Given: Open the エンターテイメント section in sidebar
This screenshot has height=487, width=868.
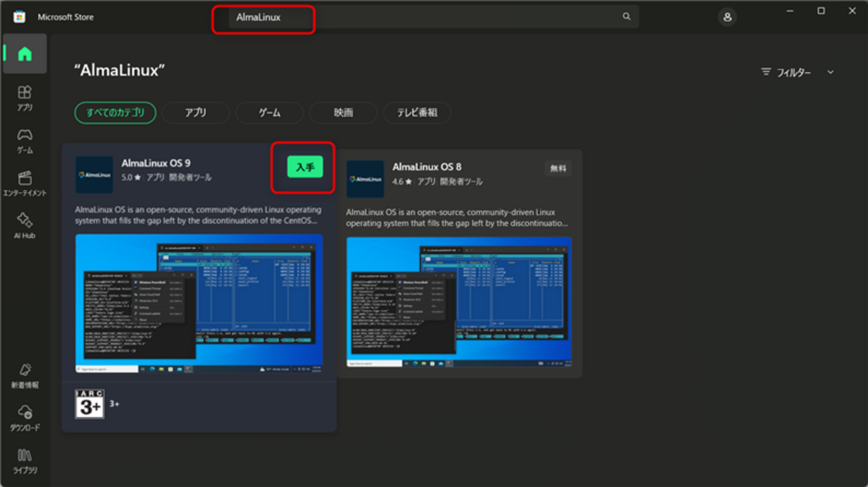Looking at the screenshot, I should [25, 183].
